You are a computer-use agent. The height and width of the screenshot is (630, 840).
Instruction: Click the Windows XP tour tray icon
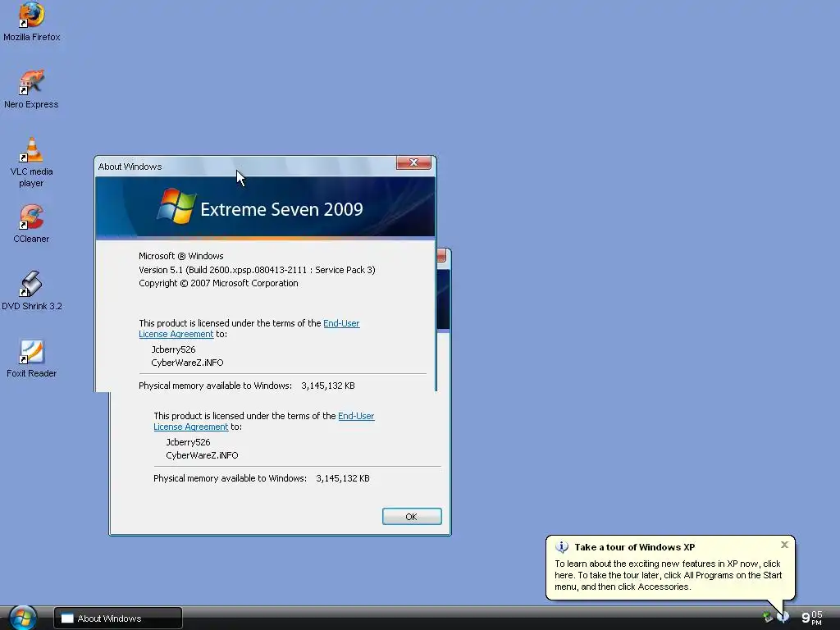coord(783,618)
